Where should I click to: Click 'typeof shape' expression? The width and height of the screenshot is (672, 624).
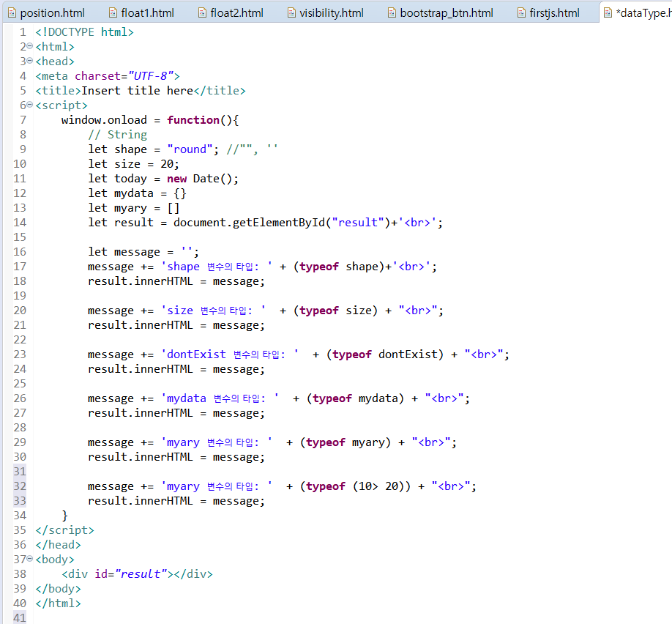click(x=339, y=267)
